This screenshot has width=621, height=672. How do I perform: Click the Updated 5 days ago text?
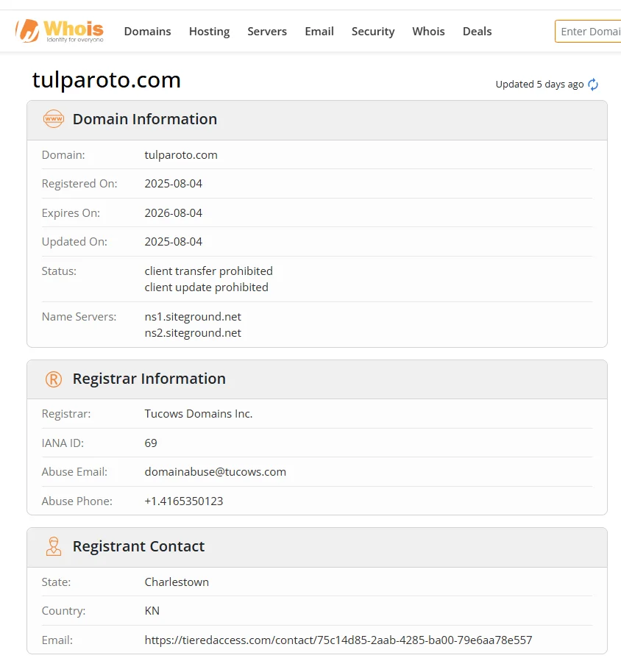tap(539, 85)
